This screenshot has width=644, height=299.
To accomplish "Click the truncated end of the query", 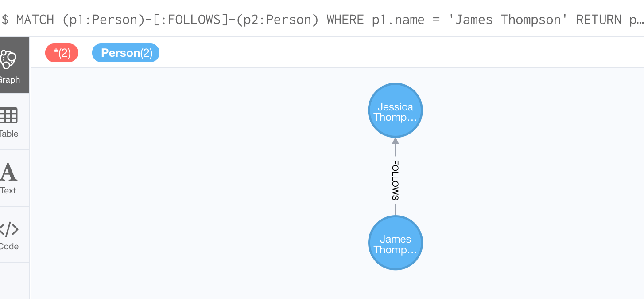I will click(x=636, y=20).
